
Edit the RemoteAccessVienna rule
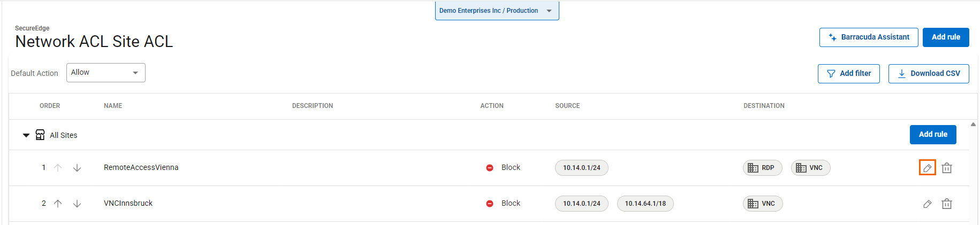927,168
